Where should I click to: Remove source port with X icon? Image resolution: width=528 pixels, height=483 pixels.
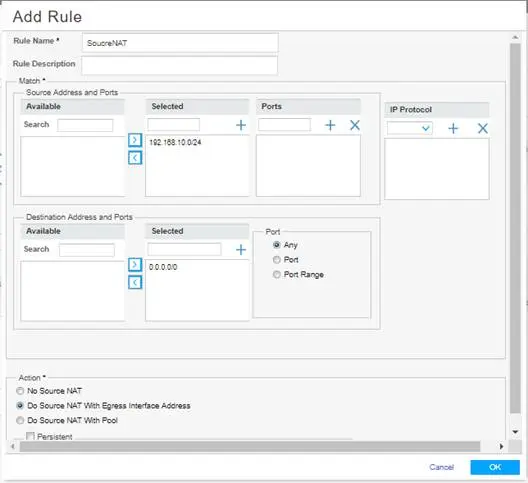click(355, 125)
